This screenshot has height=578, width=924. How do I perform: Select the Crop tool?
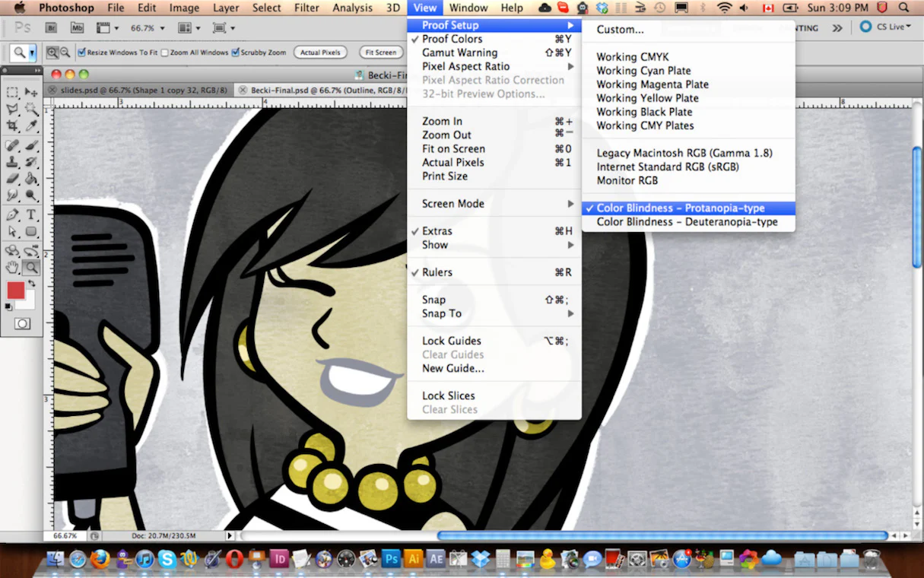tap(13, 126)
